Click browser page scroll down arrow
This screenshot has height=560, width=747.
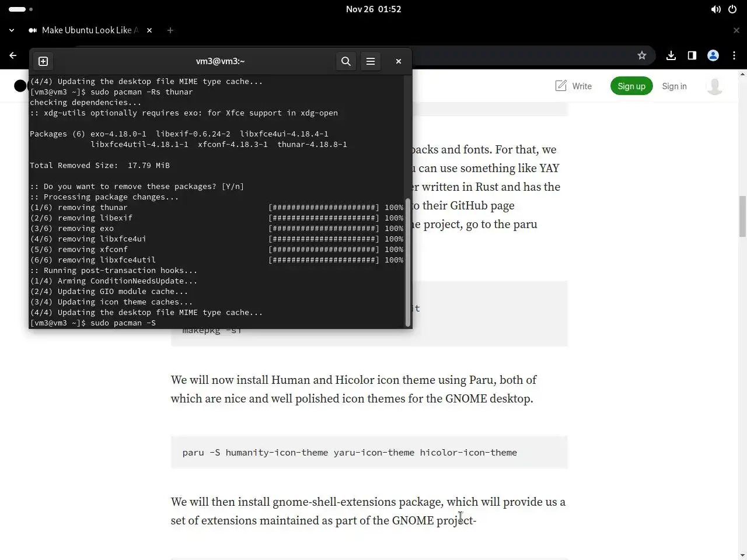click(x=742, y=555)
